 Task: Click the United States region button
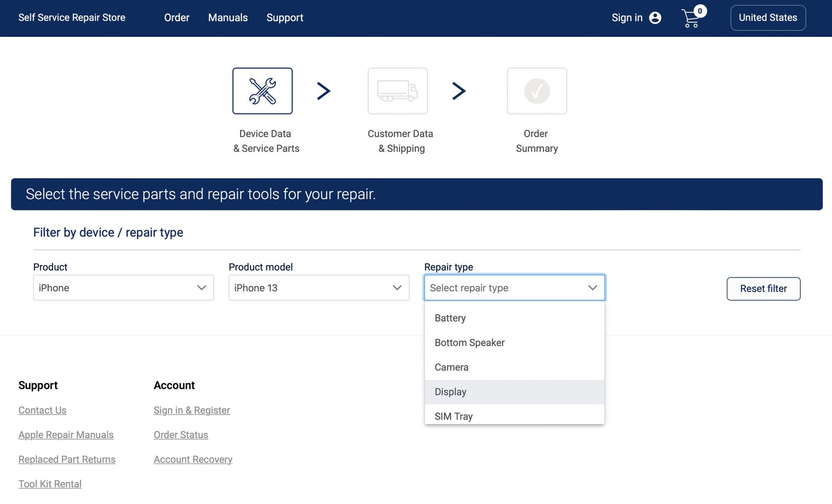coord(768,18)
